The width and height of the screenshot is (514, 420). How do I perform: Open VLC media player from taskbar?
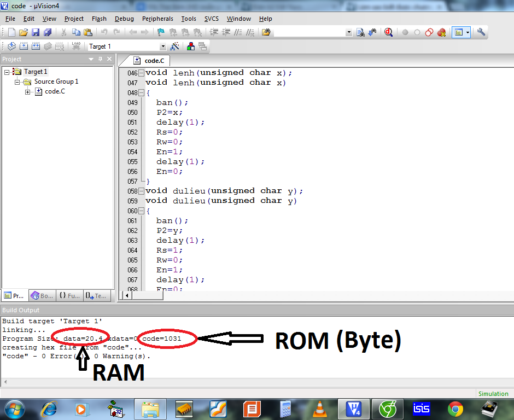point(320,410)
